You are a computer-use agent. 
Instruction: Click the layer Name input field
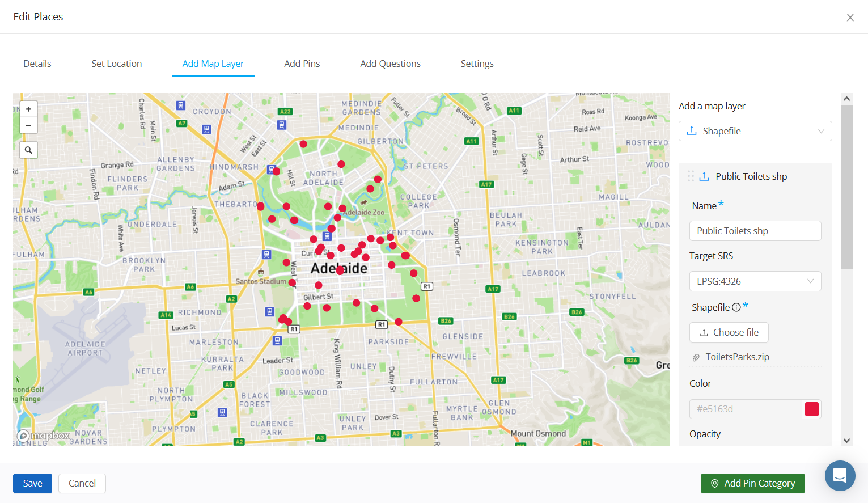(x=755, y=231)
